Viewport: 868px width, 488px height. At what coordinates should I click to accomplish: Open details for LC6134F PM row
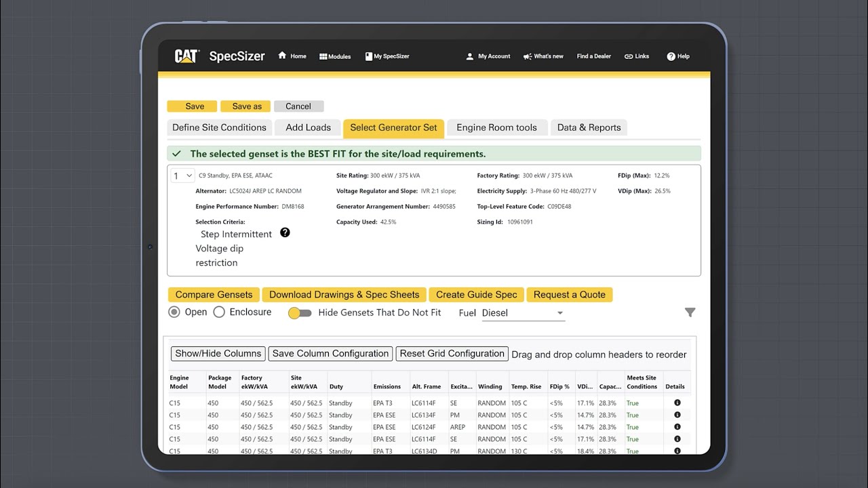point(677,415)
